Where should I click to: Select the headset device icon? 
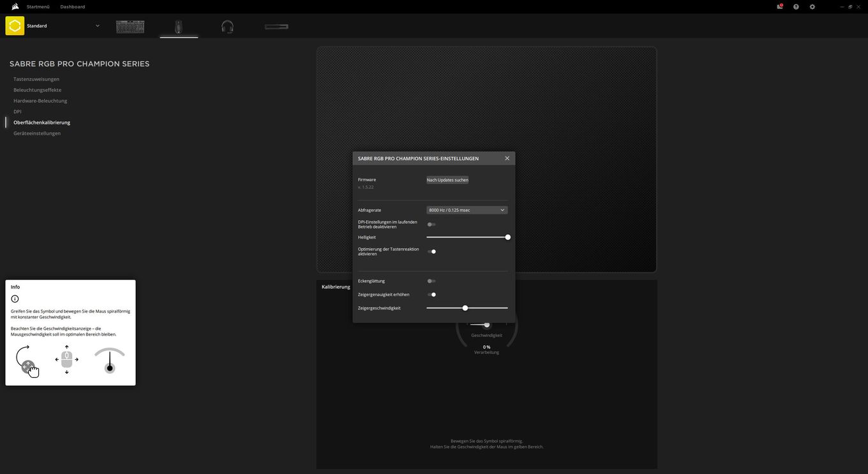227,26
